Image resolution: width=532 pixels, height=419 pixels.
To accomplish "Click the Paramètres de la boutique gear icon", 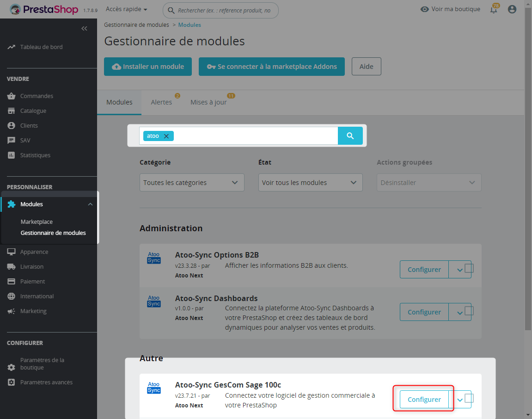I will (x=11, y=367).
